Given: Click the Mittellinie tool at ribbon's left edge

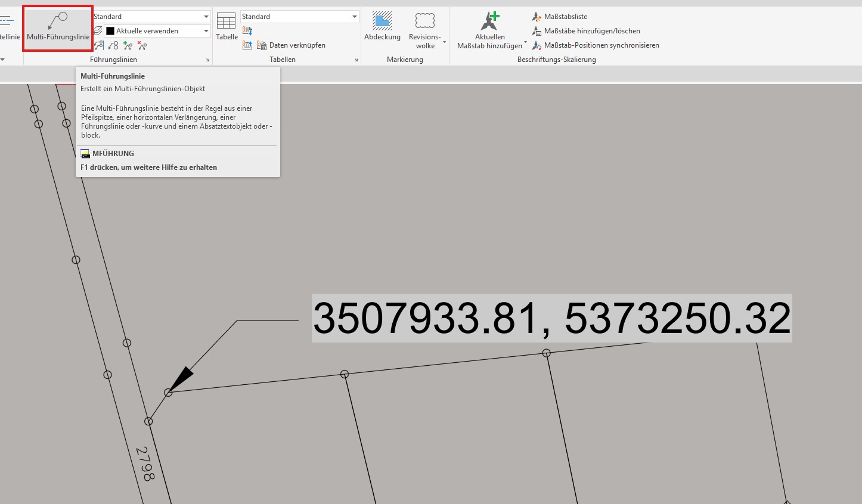Looking at the screenshot, I should click(9, 28).
